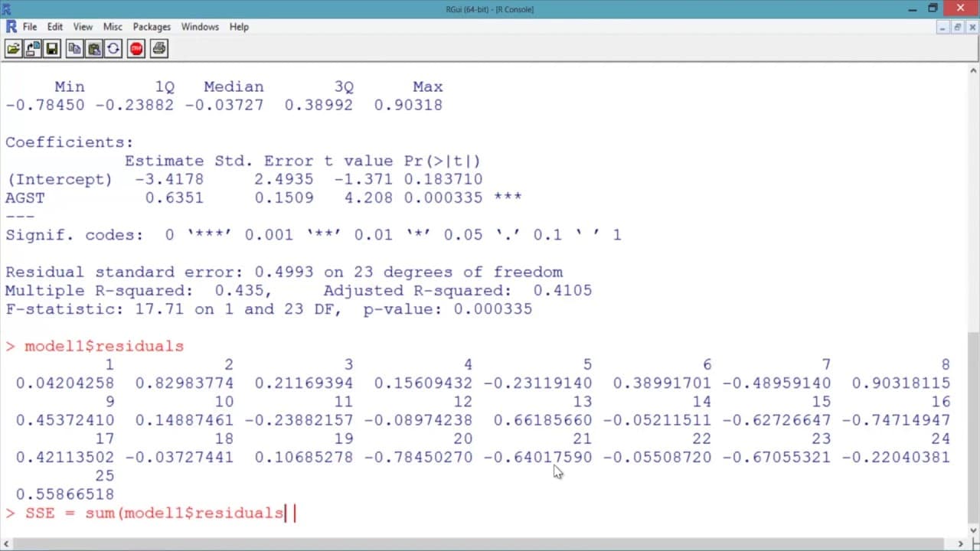Click the Coefficients: heading
The width and height of the screenshot is (980, 551).
pyautogui.click(x=69, y=142)
